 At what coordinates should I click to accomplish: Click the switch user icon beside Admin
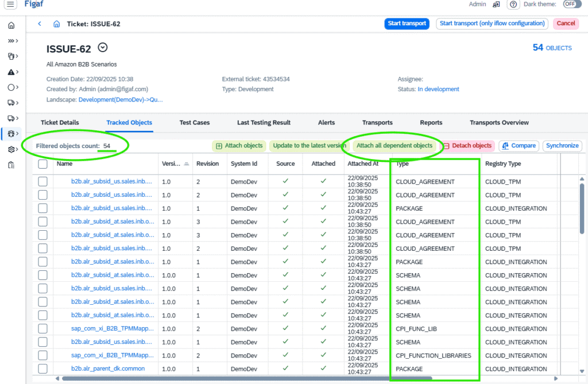[x=496, y=5]
